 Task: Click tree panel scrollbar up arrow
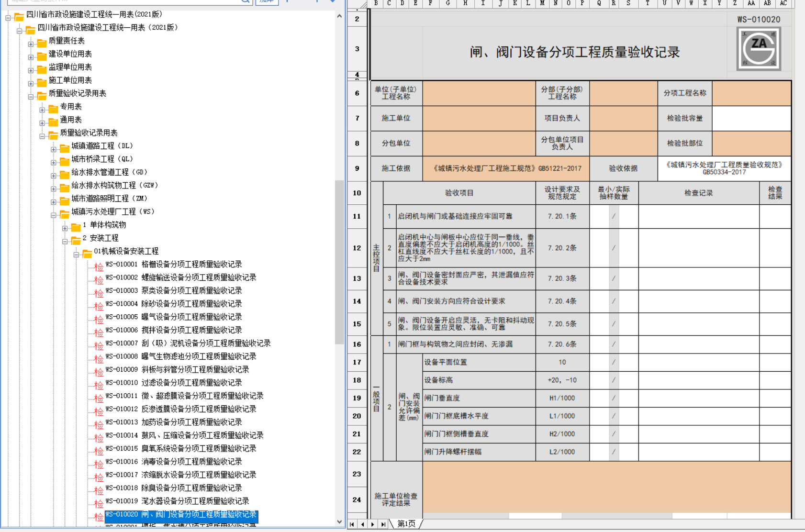click(339, 16)
